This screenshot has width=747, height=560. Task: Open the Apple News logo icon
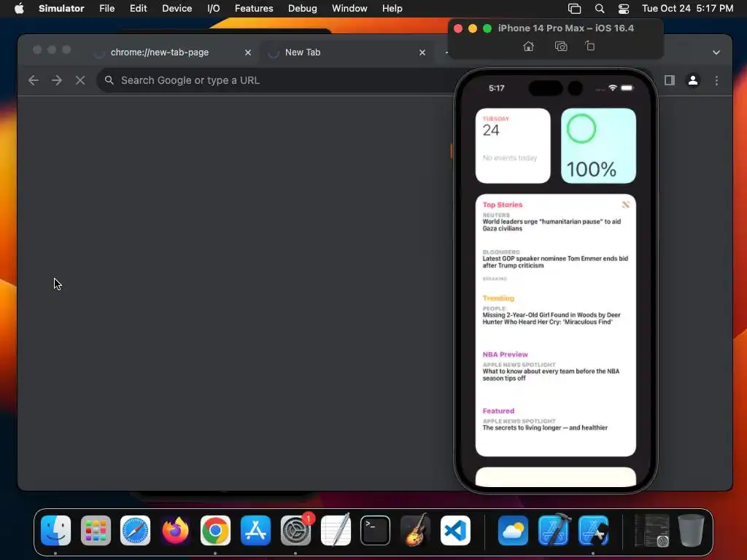click(x=625, y=205)
